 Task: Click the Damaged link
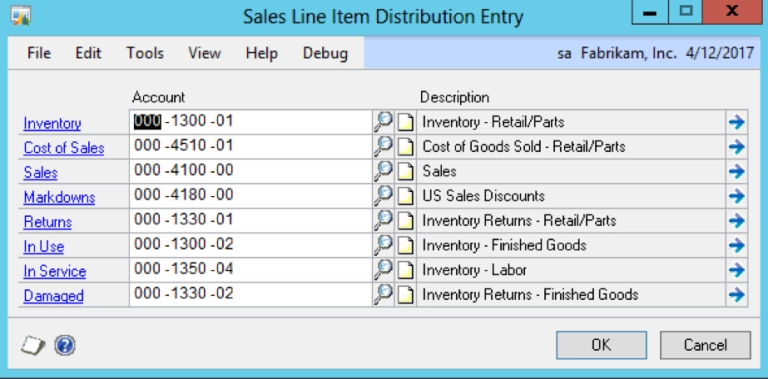pyautogui.click(x=53, y=296)
